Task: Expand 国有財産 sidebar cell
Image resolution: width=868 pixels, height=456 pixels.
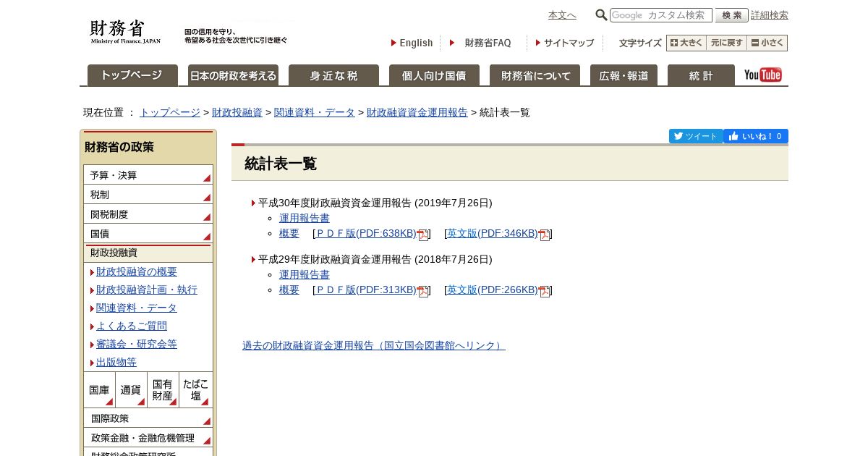Action: (x=163, y=390)
